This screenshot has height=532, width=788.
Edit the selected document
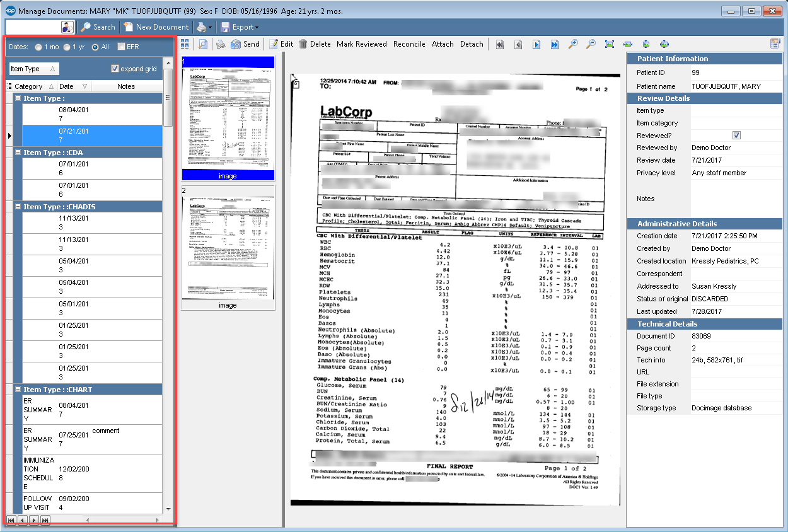pyautogui.click(x=281, y=44)
